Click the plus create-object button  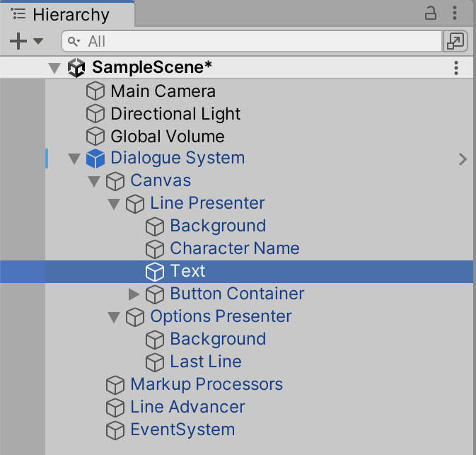[x=18, y=41]
